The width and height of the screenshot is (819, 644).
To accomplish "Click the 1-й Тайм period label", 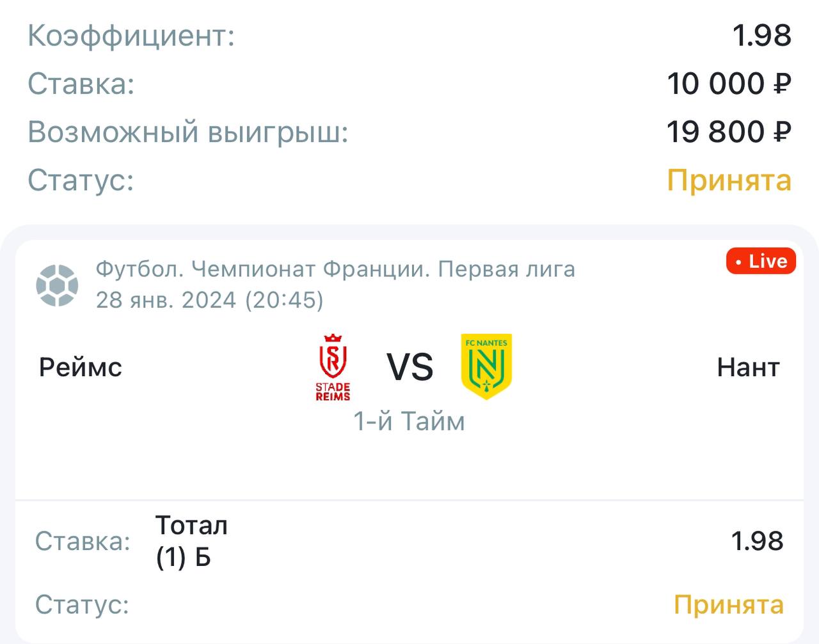I will coord(409,421).
